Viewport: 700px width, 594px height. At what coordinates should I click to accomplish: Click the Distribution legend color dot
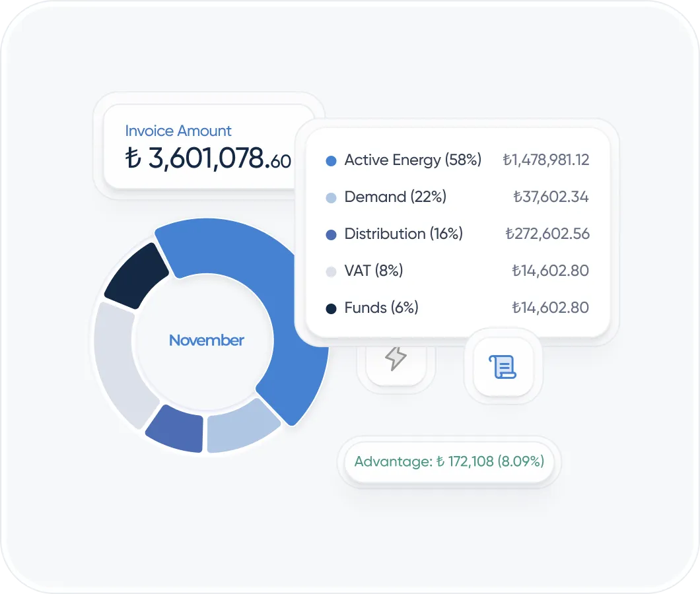332,234
